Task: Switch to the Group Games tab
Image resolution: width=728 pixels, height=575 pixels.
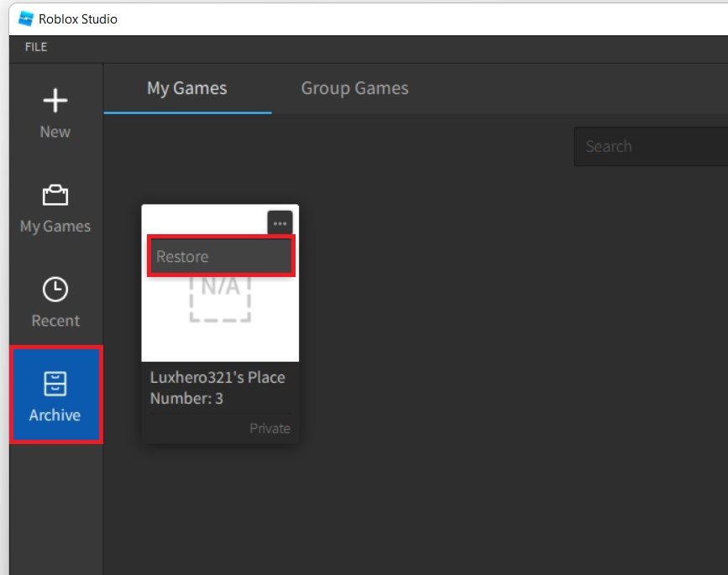Action: click(354, 88)
